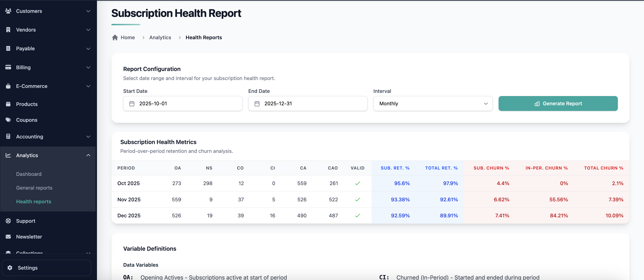Select General reports under Analytics

point(34,188)
